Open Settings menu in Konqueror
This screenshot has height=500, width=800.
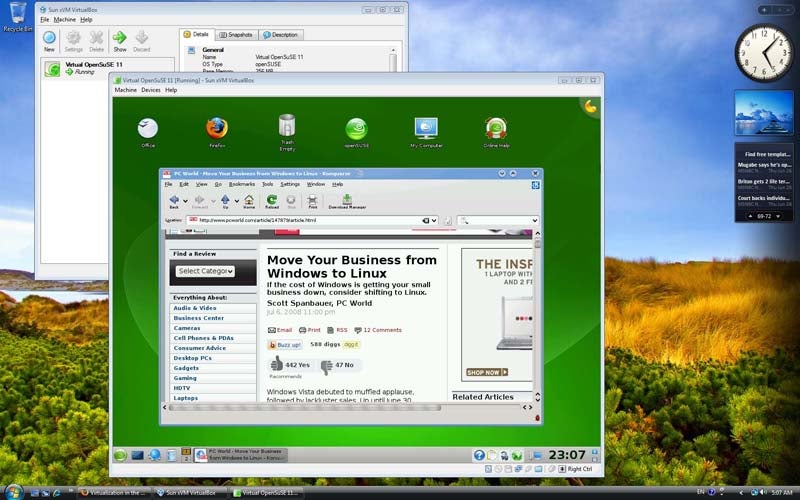tap(290, 184)
